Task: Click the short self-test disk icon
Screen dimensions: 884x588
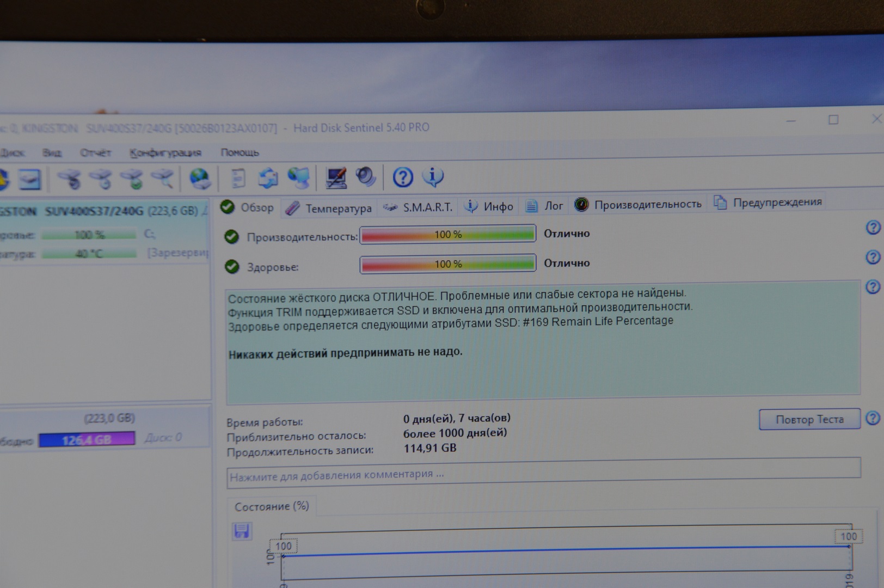Action: [70, 179]
